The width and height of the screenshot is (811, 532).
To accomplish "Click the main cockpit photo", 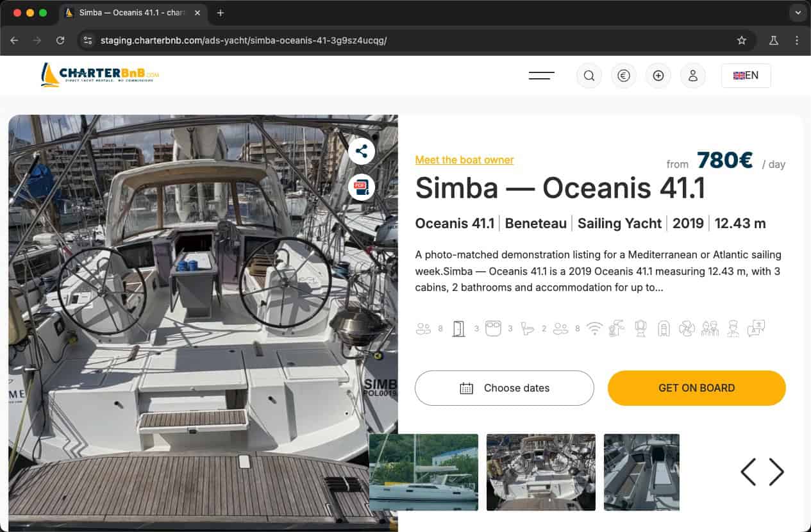I will (203, 323).
